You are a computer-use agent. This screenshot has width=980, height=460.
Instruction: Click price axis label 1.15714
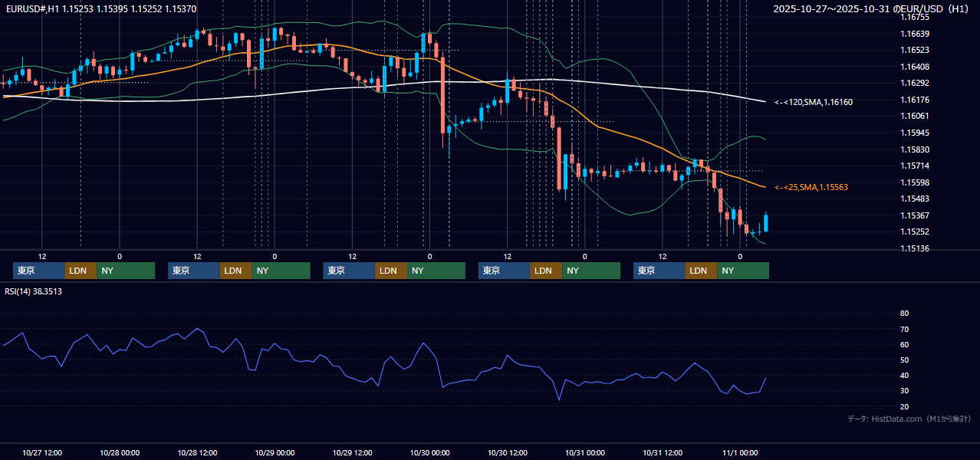point(915,166)
